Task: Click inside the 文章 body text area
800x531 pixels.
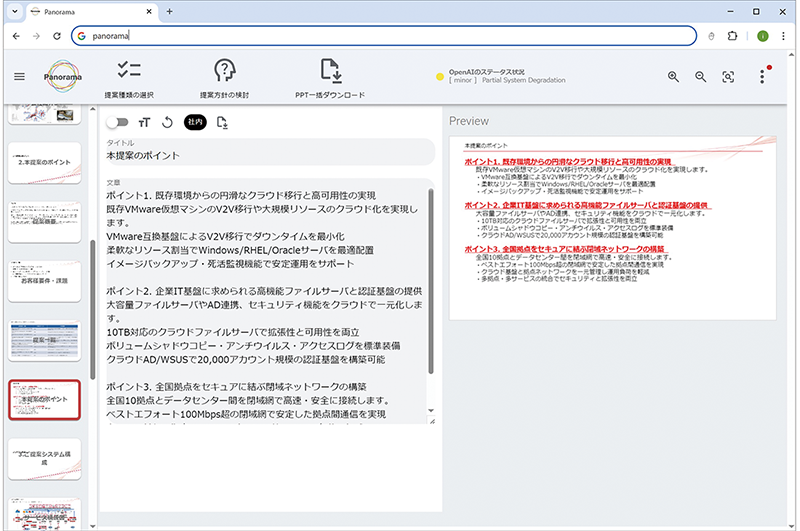Action: pyautogui.click(x=266, y=300)
